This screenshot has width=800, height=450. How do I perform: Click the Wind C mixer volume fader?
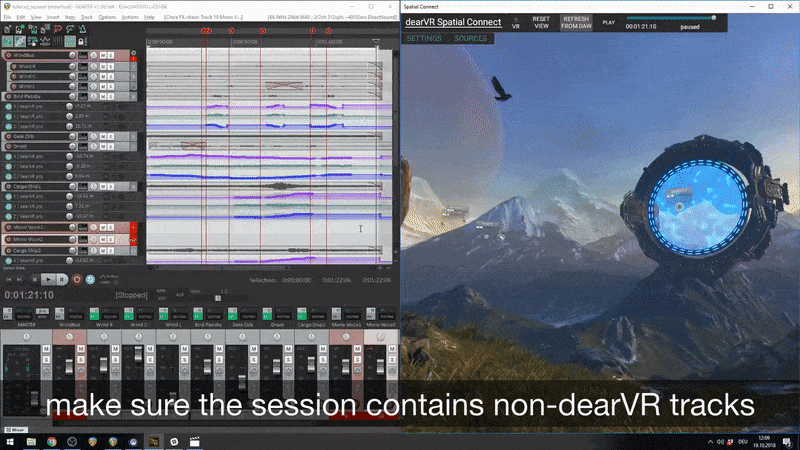[x=138, y=356]
